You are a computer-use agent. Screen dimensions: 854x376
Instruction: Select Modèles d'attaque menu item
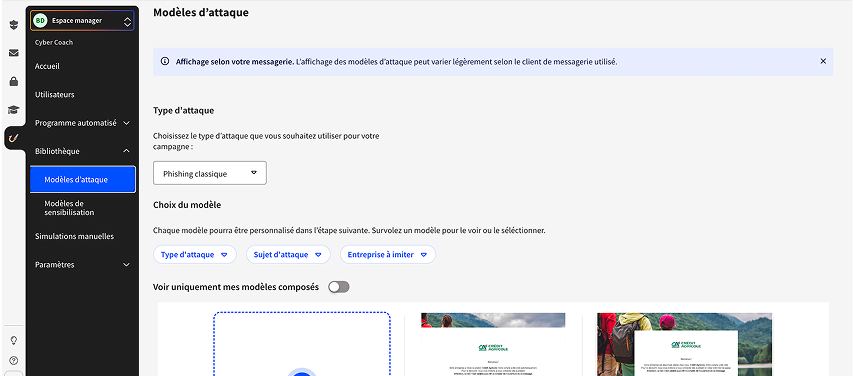(82, 179)
